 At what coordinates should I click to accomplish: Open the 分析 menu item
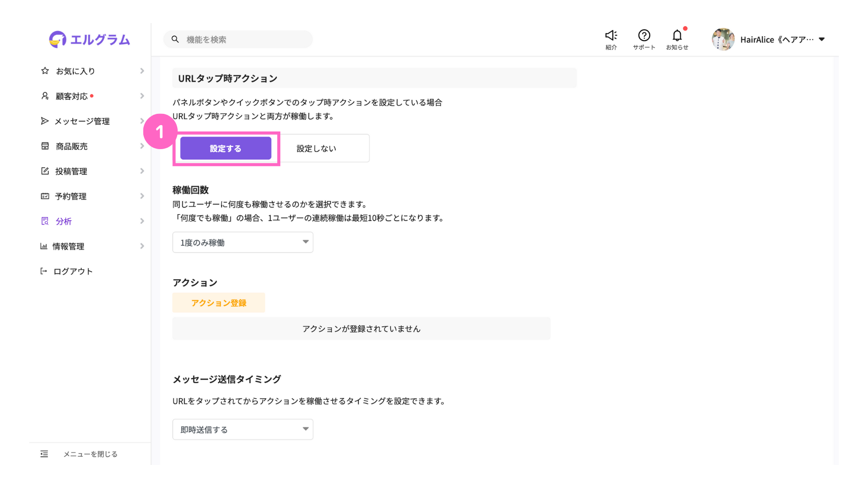[x=64, y=221]
